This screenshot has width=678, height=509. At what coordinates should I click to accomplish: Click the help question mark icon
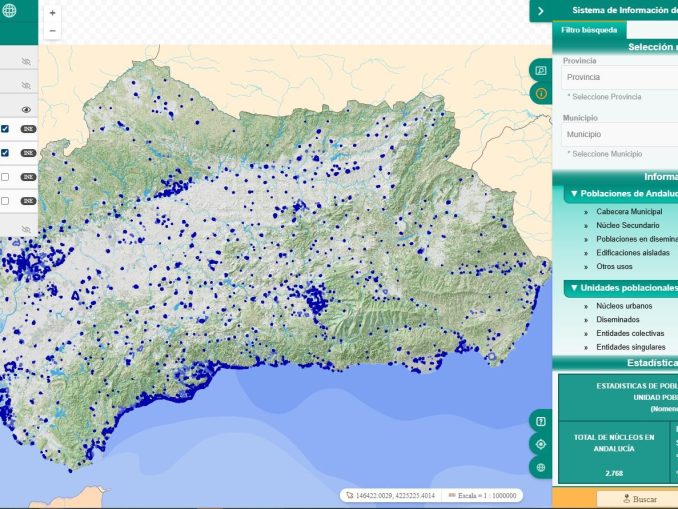(541, 421)
